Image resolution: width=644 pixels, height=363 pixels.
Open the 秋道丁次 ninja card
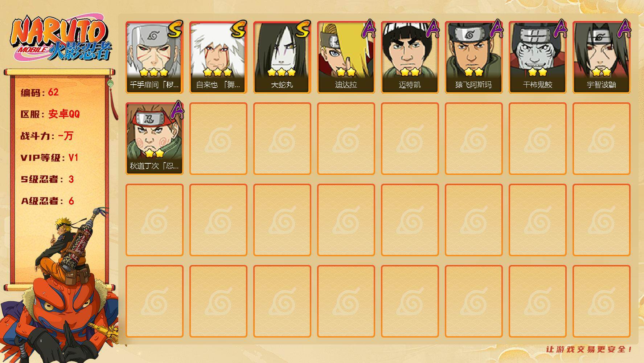pyautogui.click(x=154, y=139)
